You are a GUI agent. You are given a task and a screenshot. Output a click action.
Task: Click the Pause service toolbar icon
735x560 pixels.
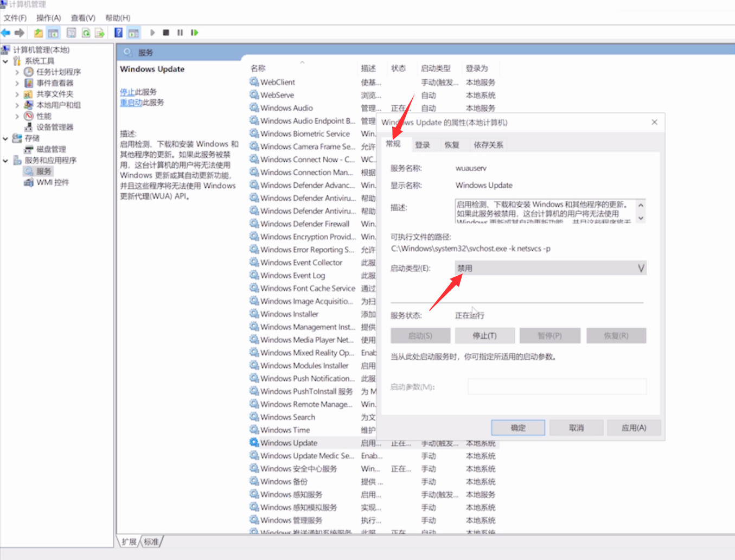(x=180, y=33)
